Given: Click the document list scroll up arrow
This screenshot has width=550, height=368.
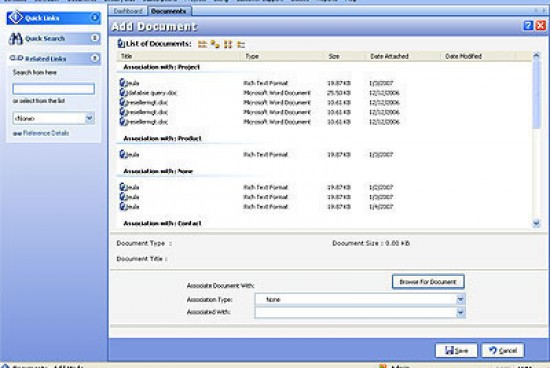Looking at the screenshot, I should coord(536,56).
